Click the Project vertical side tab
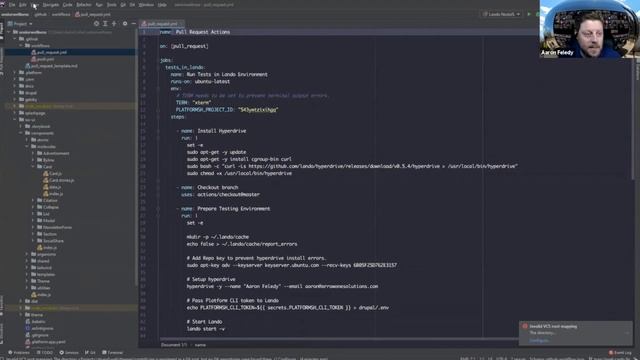Viewport: 640px width, 360px height. (x=2, y=31)
